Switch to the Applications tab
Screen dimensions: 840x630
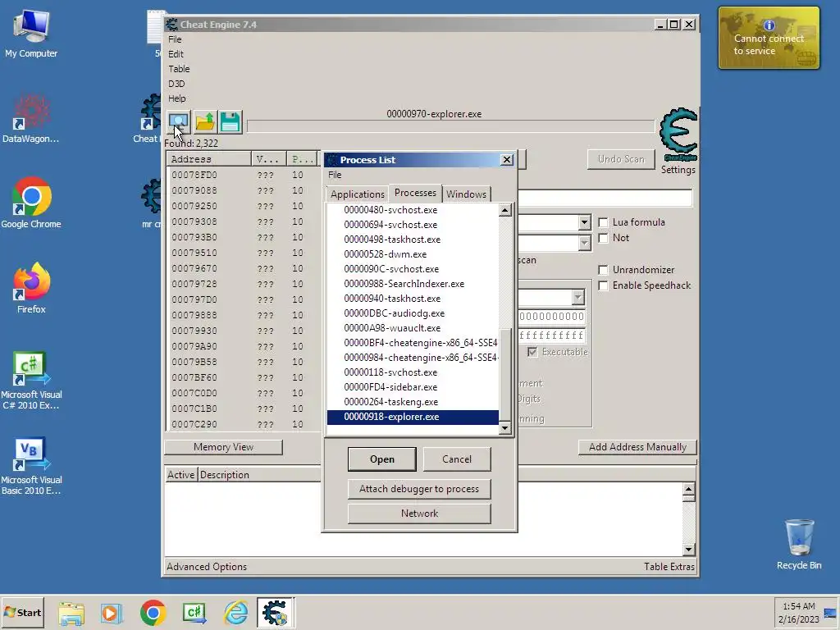coord(358,194)
